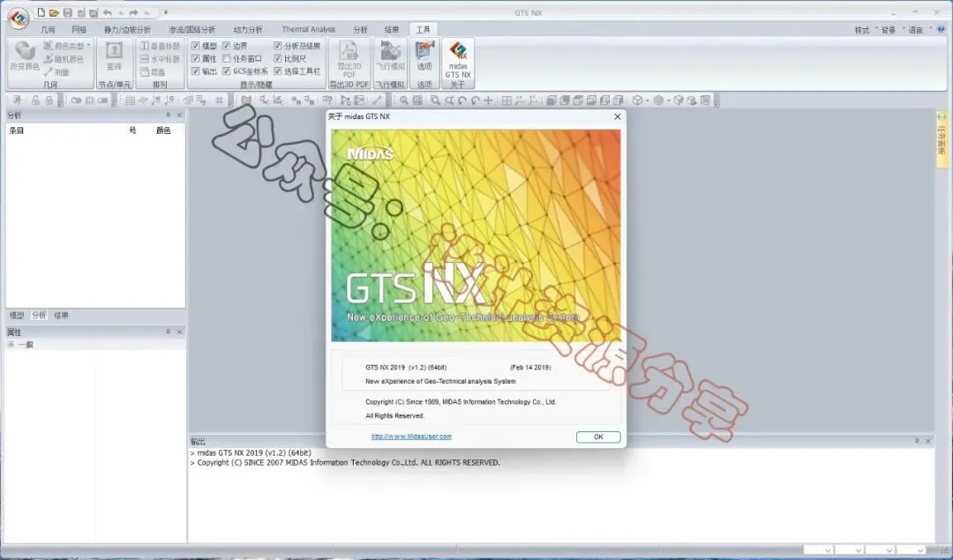Screen dimensions: 953x560
Task: Undo the last action in quick access toolbar
Action: [x=108, y=12]
